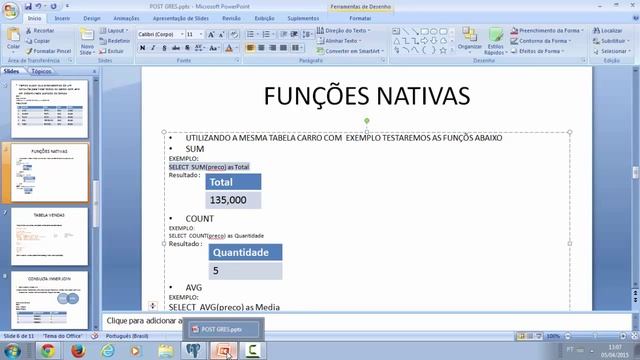Click the Substituir replace button
The height and width of the screenshot is (360, 640).
click(611, 41)
